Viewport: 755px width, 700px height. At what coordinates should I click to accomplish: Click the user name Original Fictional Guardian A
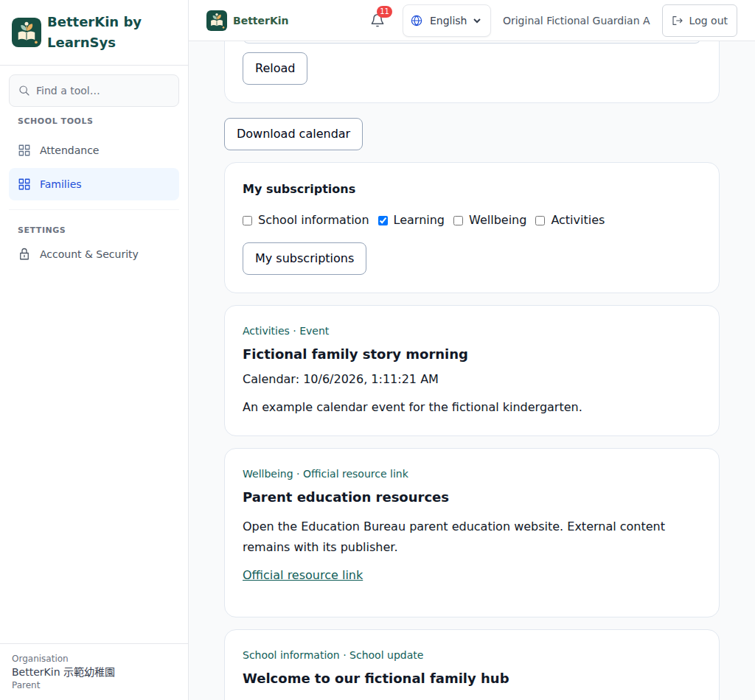[577, 21]
